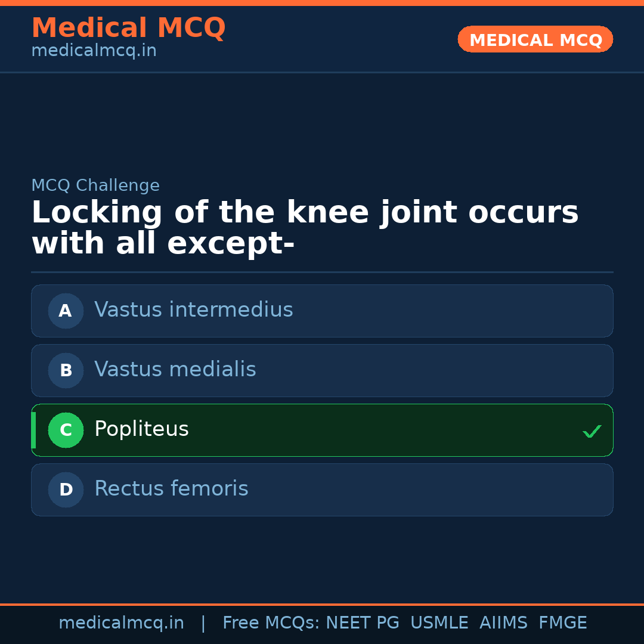Select the "A" letter circle
644x644 pixels.
66,311
